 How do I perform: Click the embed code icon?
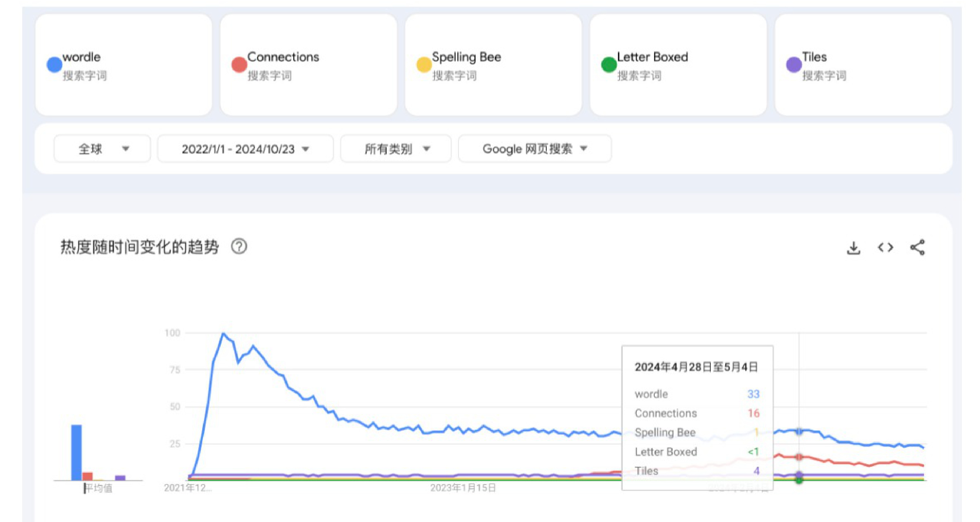(x=885, y=248)
